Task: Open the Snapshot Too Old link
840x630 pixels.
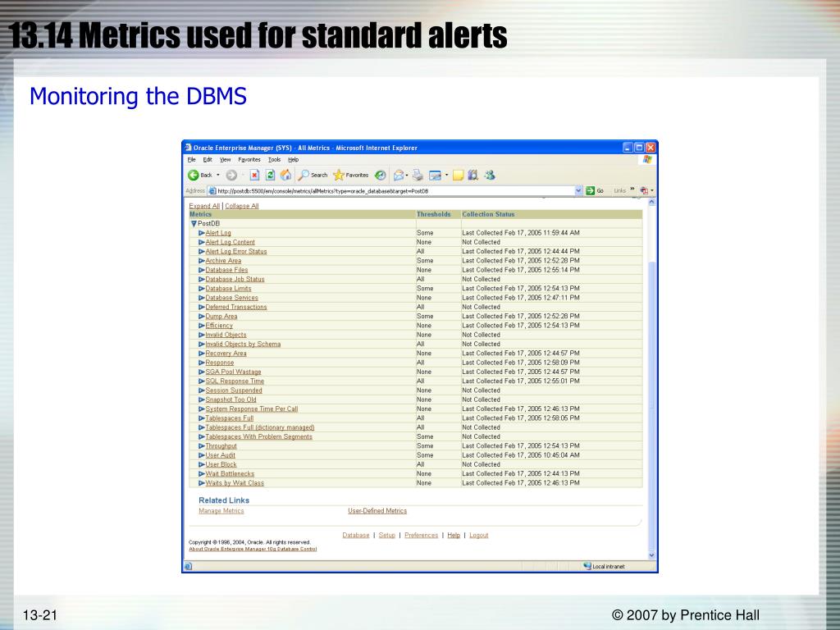Action: tap(231, 399)
